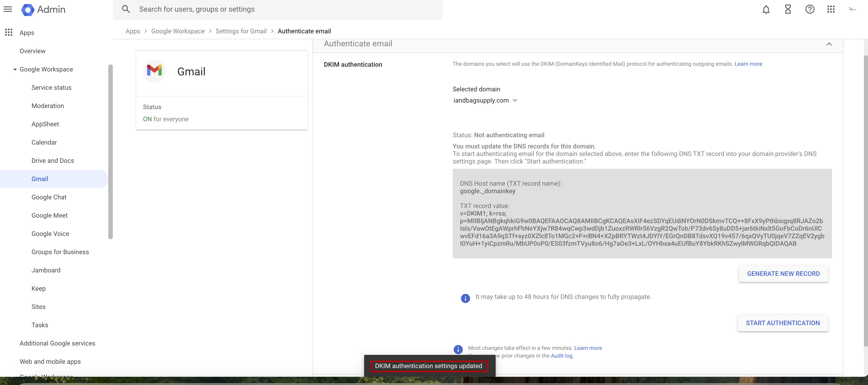The image size is (868, 385).
Task: Open Google Meet settings
Action: [50, 216]
